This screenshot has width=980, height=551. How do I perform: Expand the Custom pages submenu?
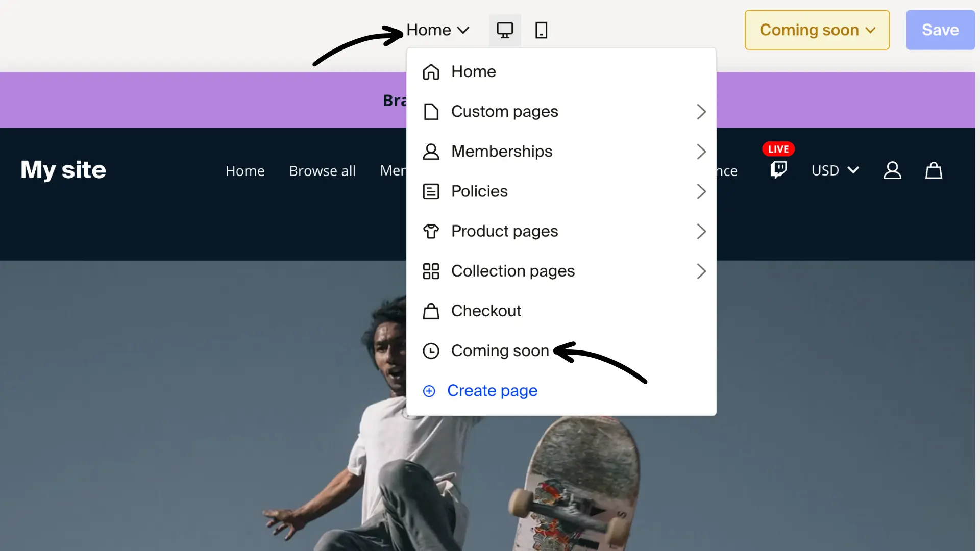(504, 111)
